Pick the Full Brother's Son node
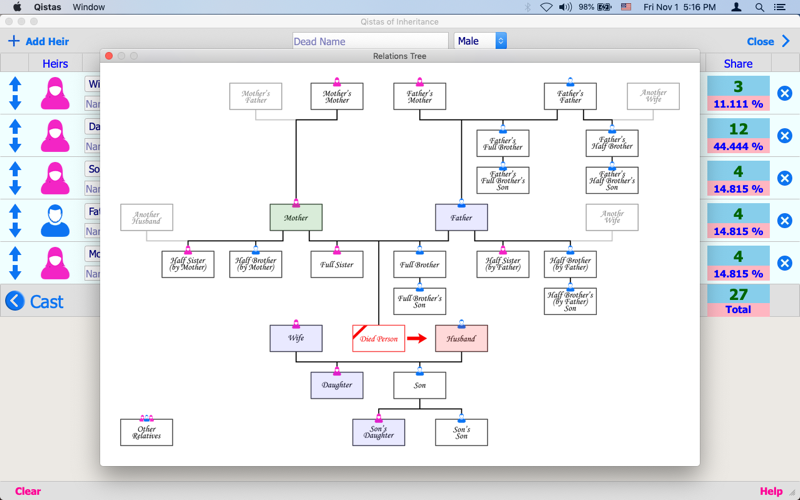The width and height of the screenshot is (800, 500). coord(419,301)
